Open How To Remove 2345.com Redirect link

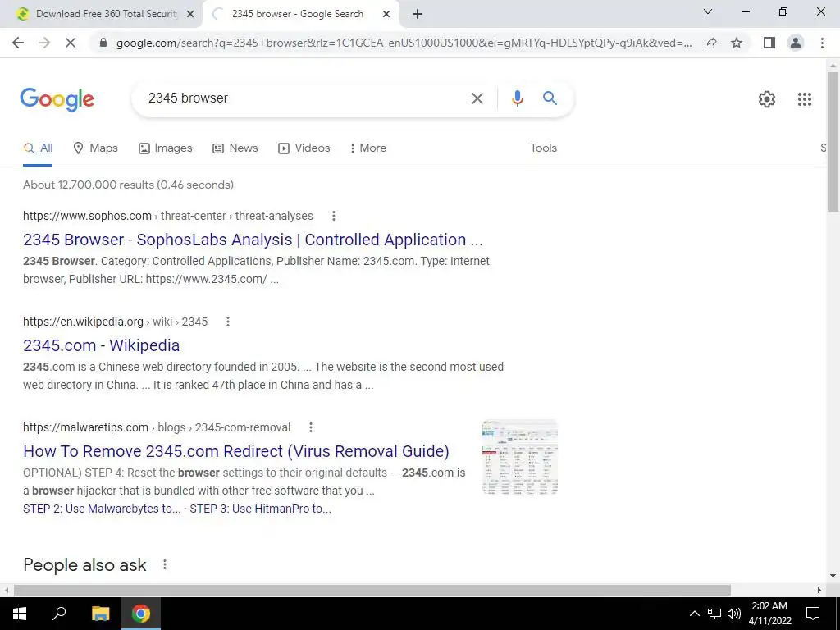pos(236,451)
